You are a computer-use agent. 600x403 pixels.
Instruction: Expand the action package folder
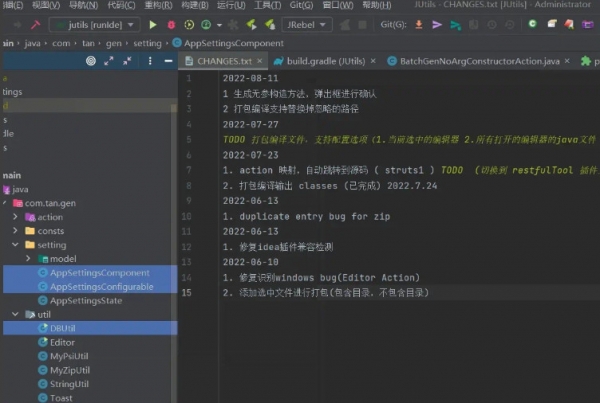click(15, 217)
